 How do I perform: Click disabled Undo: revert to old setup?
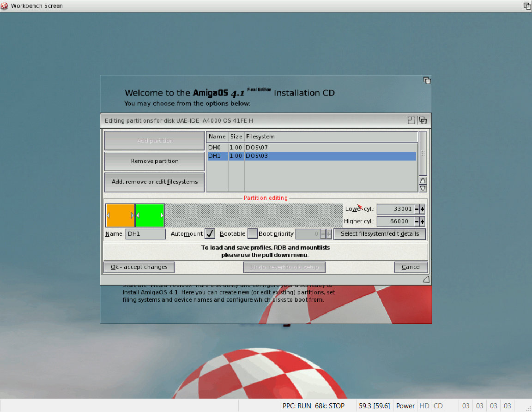(284, 267)
